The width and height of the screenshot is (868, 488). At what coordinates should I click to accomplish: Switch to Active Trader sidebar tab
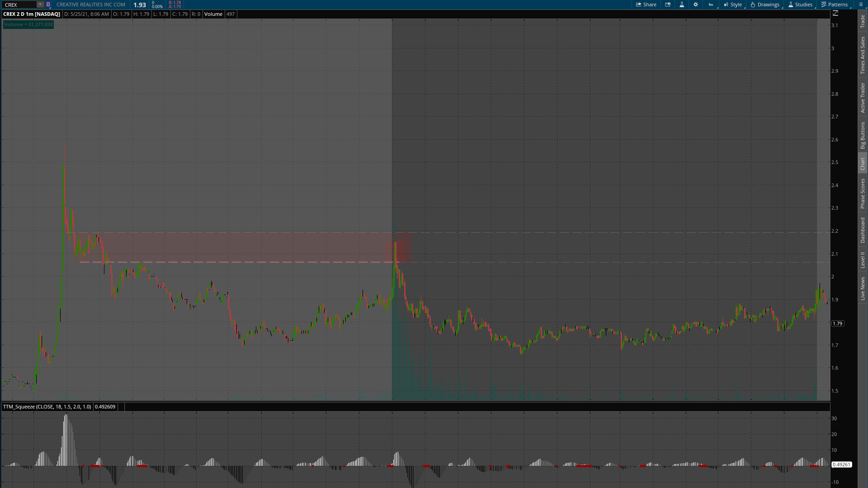(x=863, y=97)
